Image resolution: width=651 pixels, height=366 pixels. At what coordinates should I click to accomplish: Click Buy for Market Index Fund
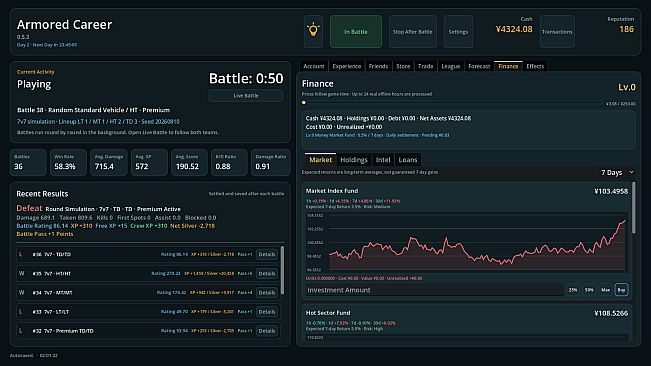click(622, 290)
